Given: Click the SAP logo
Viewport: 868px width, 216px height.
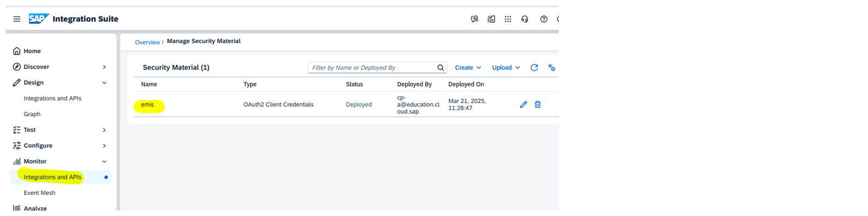Looking at the screenshot, I should (39, 19).
